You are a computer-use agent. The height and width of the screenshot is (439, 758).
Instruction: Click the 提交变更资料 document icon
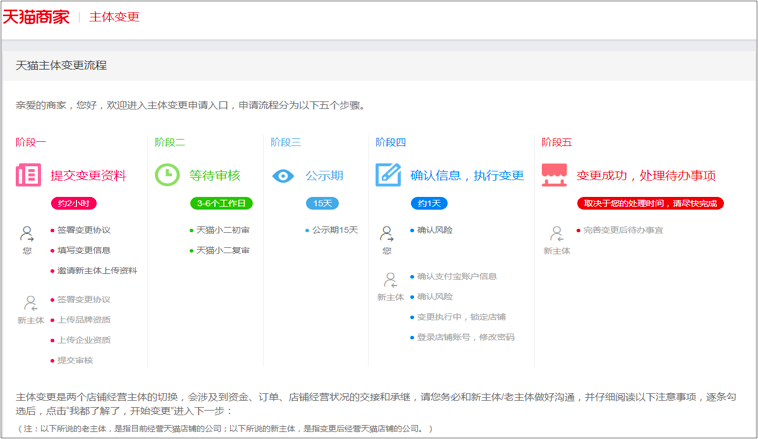[28, 175]
